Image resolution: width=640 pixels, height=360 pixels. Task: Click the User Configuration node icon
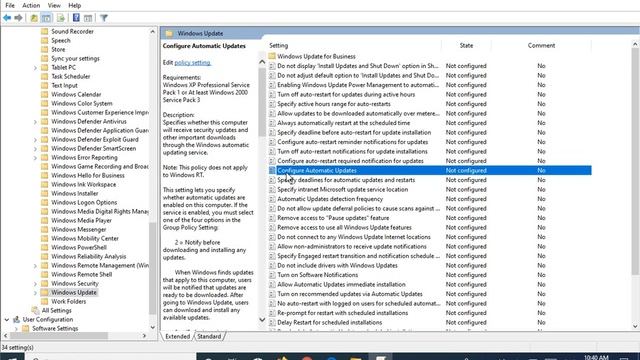pos(16,319)
